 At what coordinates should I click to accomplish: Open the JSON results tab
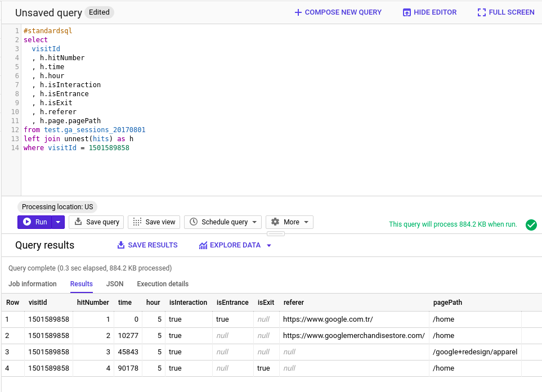click(115, 284)
